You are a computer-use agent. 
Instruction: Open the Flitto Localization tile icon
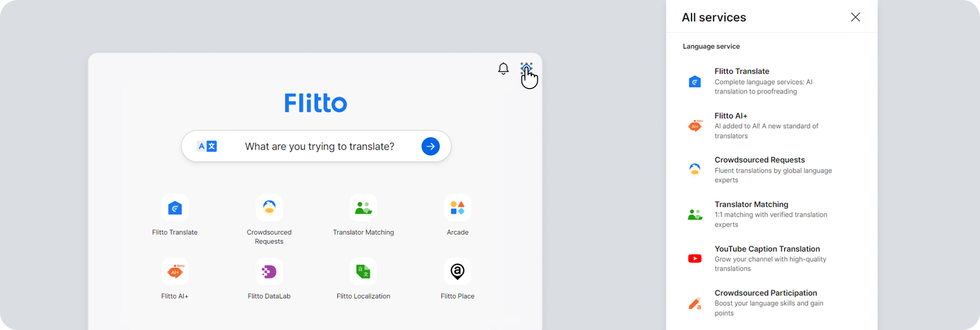pos(363,272)
